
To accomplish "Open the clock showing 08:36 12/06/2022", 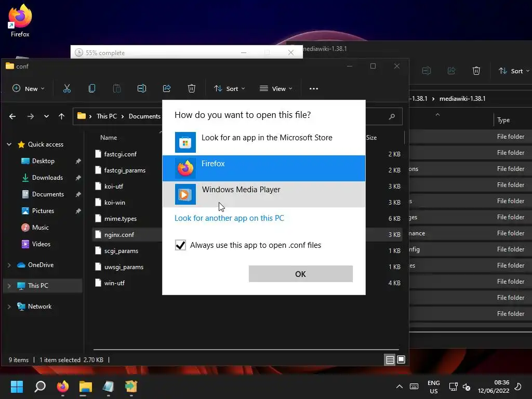I will tap(494, 387).
